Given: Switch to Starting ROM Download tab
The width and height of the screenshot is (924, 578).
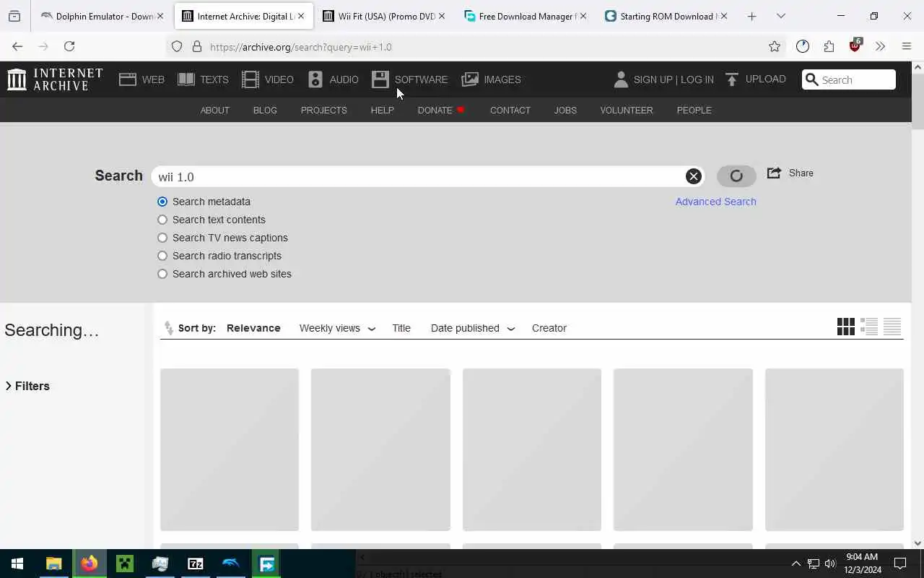Looking at the screenshot, I should pos(666,16).
